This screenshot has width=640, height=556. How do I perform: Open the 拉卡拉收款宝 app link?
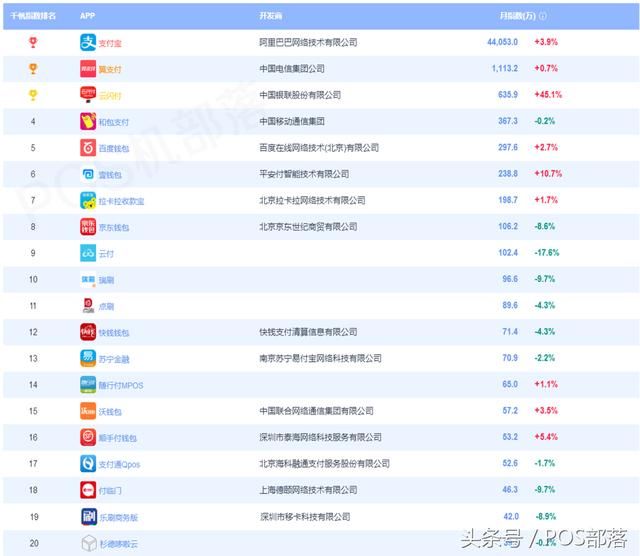121,202
